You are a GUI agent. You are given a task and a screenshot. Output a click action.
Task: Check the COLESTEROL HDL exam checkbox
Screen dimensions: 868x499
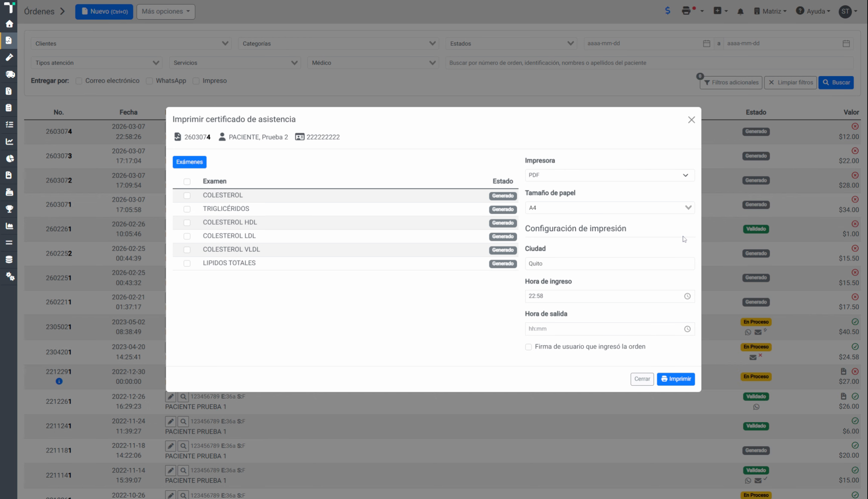pyautogui.click(x=187, y=223)
